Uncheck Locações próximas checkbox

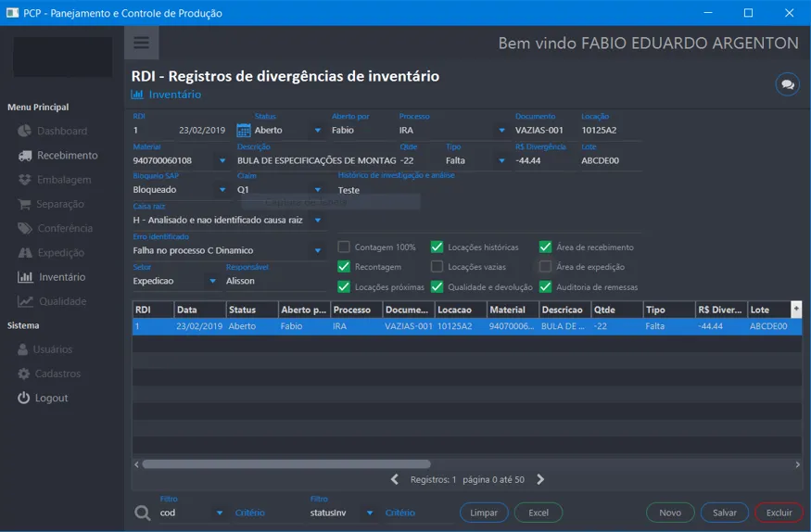click(x=344, y=287)
